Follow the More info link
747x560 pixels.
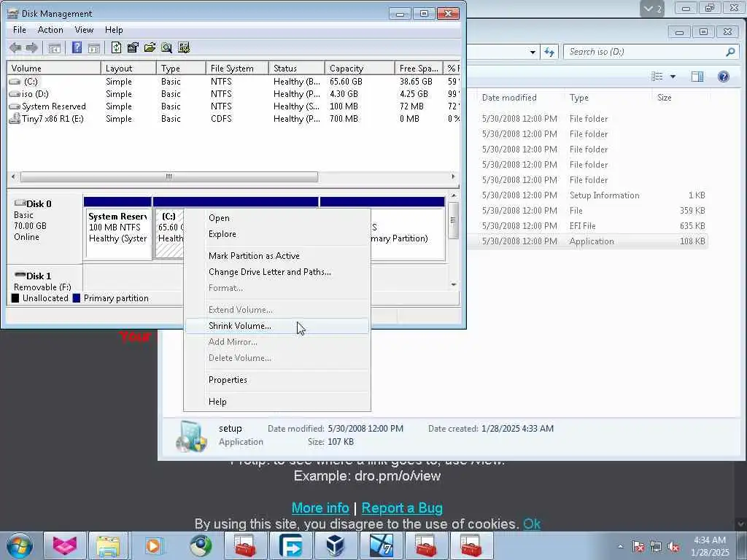pos(320,508)
